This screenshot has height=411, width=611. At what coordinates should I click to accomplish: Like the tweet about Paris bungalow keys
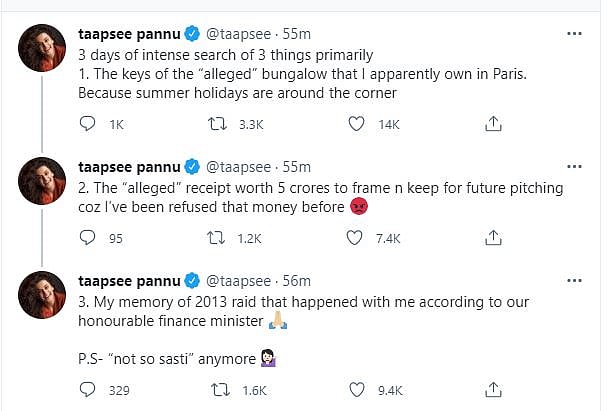(x=356, y=124)
